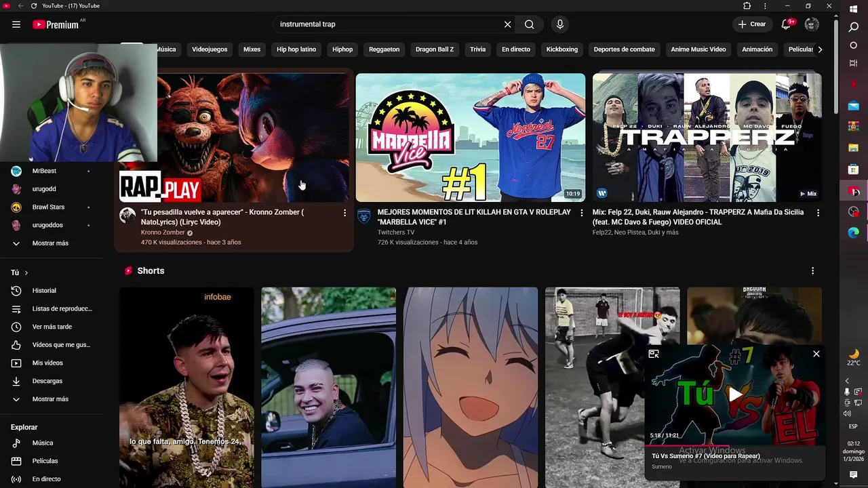
Task: Open options for TRAPPERZ mix
Action: pyautogui.click(x=818, y=213)
